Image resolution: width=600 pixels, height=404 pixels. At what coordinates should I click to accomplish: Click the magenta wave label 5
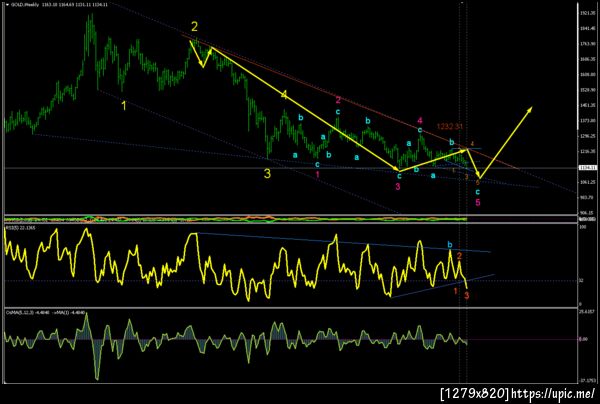click(x=478, y=202)
